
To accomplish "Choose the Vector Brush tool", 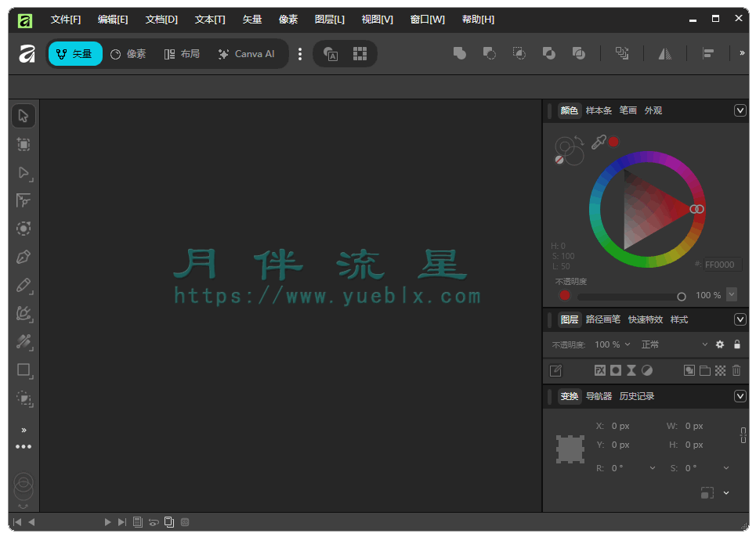I will pos(24,314).
